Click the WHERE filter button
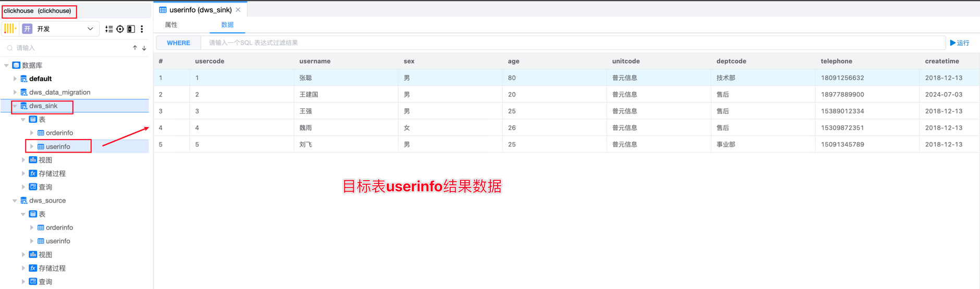This screenshot has width=980, height=289. (x=178, y=43)
